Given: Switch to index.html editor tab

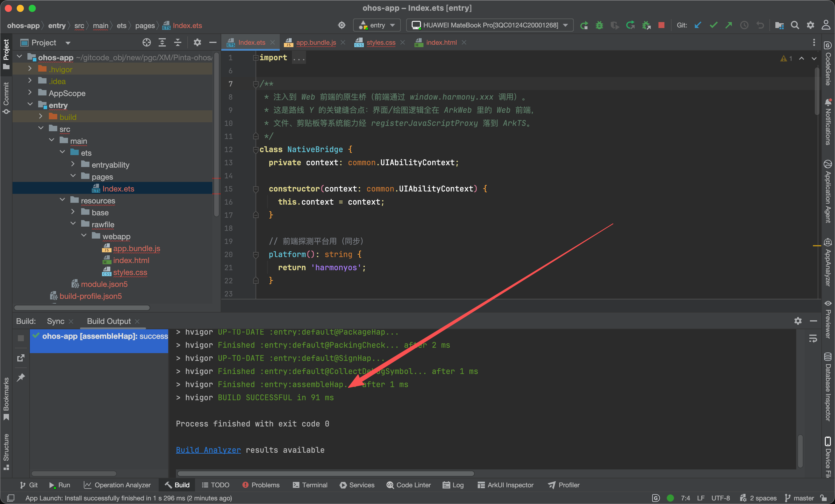Looking at the screenshot, I should click(x=441, y=42).
